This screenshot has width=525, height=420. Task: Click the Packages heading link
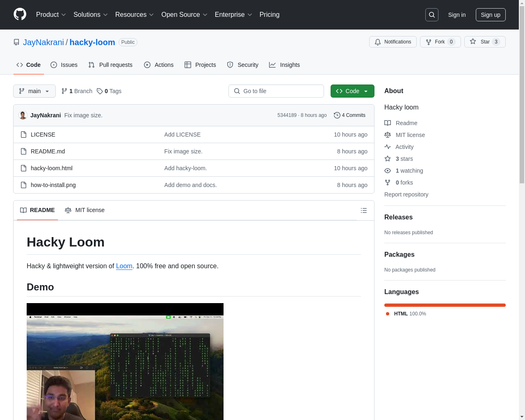pos(399,255)
